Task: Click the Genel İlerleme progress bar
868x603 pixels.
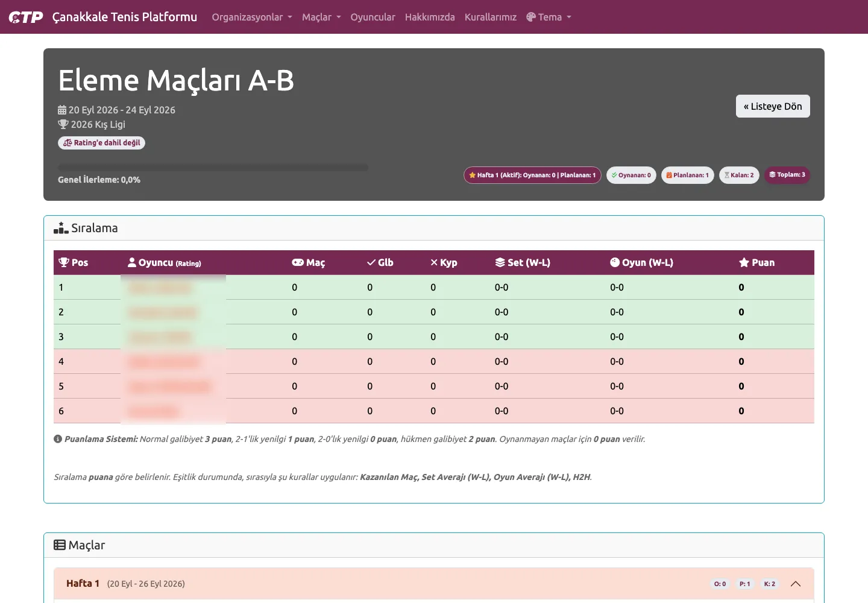Action: pos(213,167)
